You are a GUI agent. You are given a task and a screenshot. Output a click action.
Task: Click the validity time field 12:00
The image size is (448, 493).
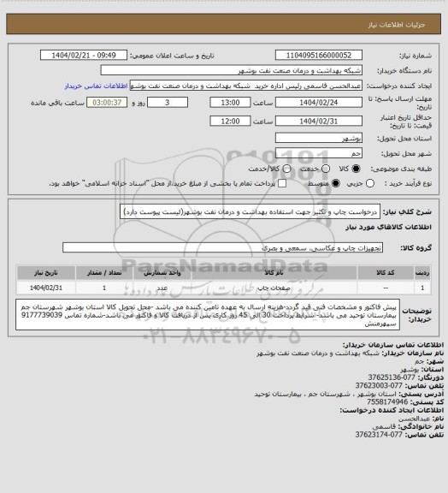pos(230,121)
